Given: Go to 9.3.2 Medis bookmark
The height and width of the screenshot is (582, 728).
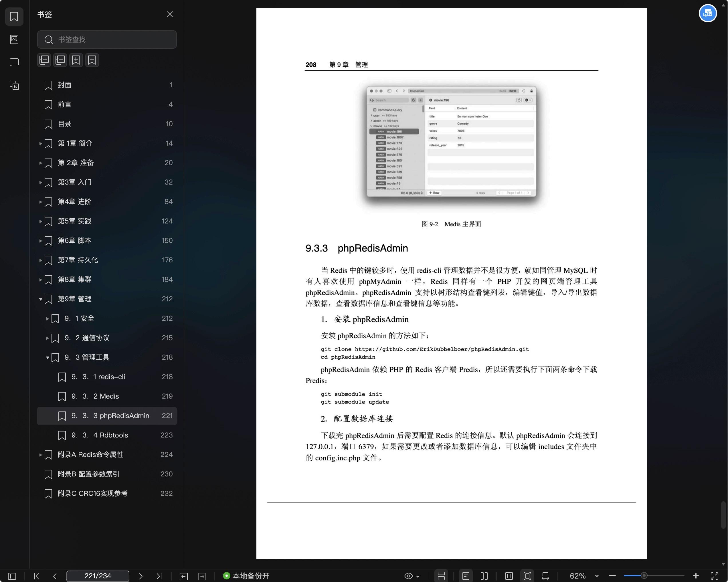Looking at the screenshot, I should pyautogui.click(x=107, y=396).
